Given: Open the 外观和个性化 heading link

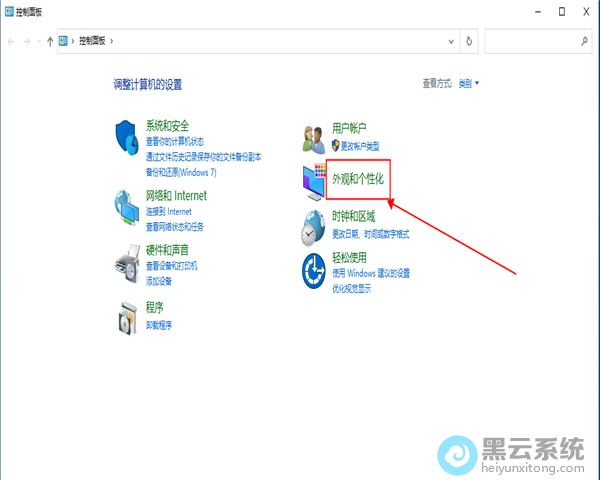Looking at the screenshot, I should coord(357,177).
